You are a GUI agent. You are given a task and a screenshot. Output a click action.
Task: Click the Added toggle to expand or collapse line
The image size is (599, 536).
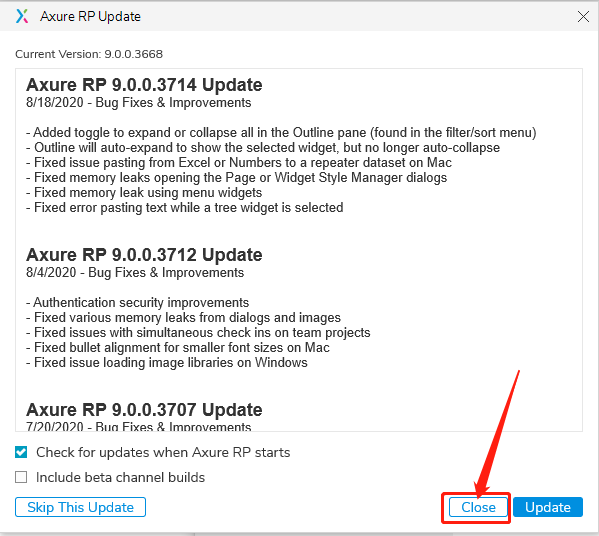[281, 133]
